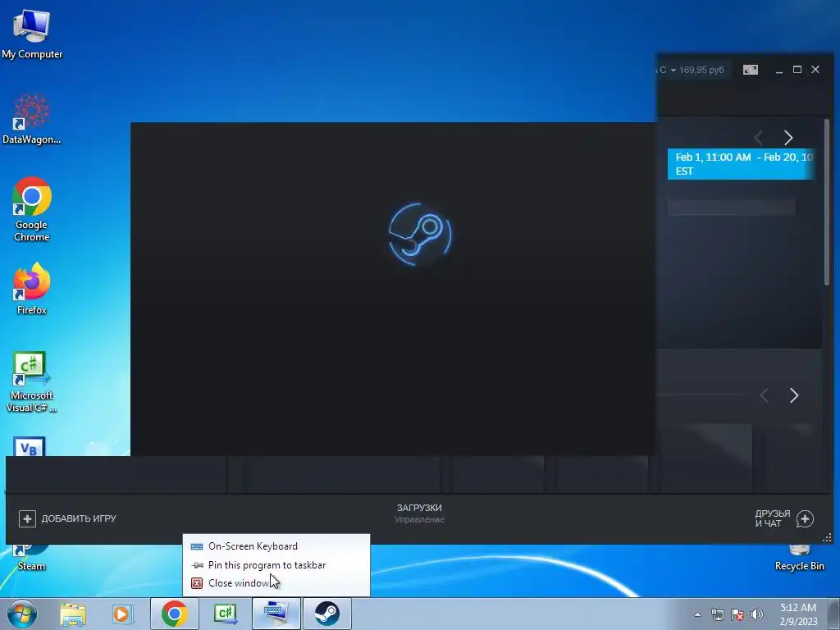Launch Firefox from the desktop
The width and height of the screenshot is (840, 630).
32,288
